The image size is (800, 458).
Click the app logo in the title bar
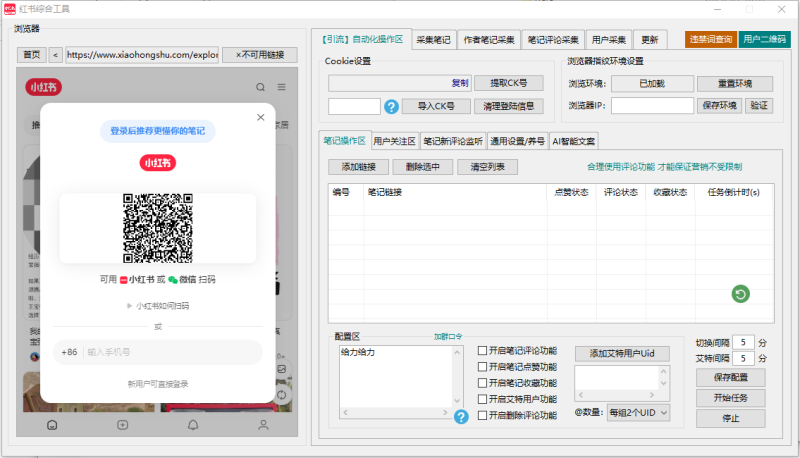(10, 9)
